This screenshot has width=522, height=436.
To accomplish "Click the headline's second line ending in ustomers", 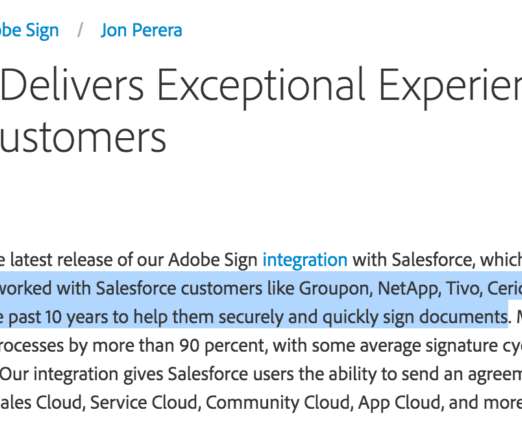I will (83, 138).
